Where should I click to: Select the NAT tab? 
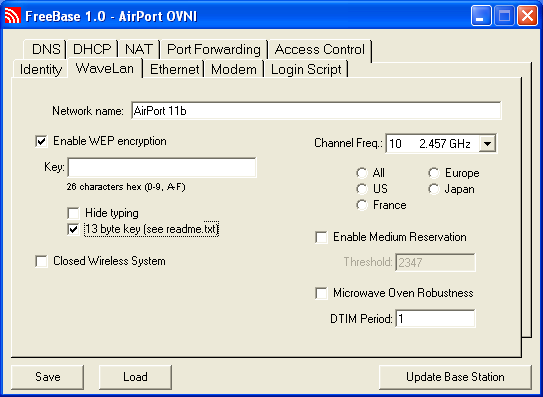point(139,49)
